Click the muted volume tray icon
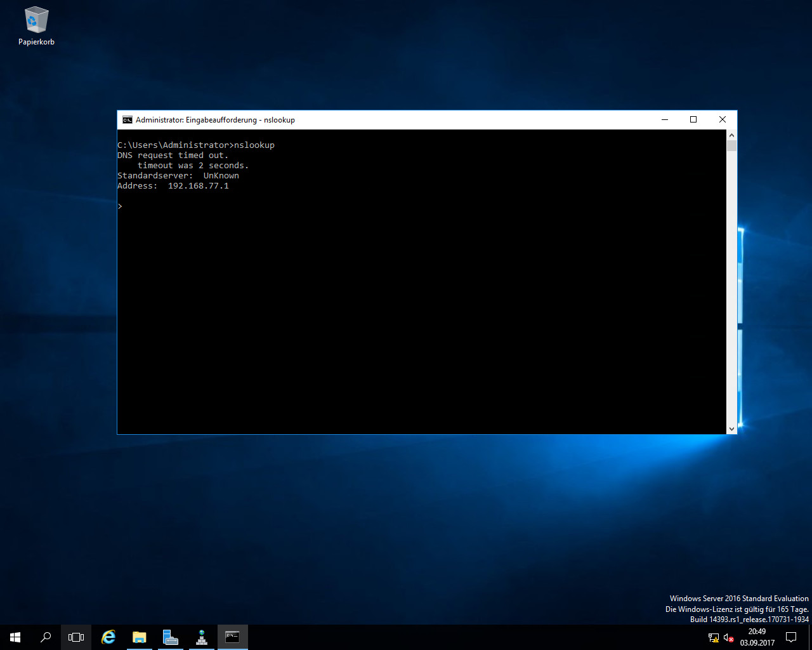812x650 pixels. click(x=728, y=637)
